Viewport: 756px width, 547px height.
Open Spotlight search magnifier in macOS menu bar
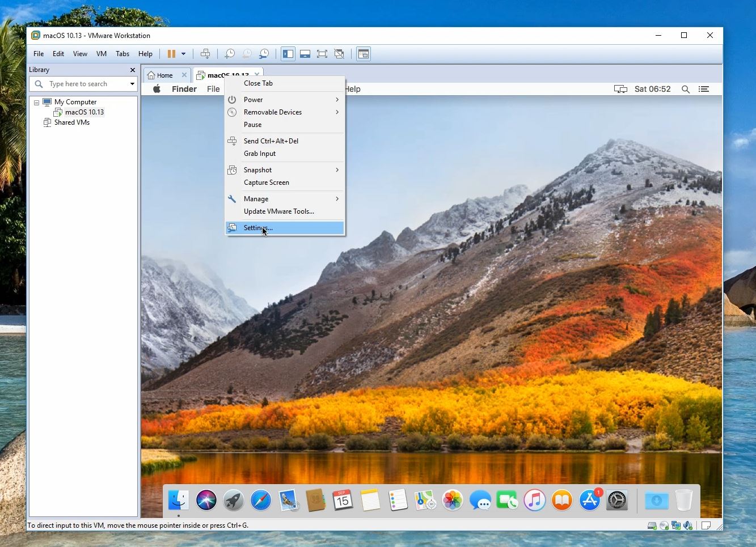pos(686,89)
